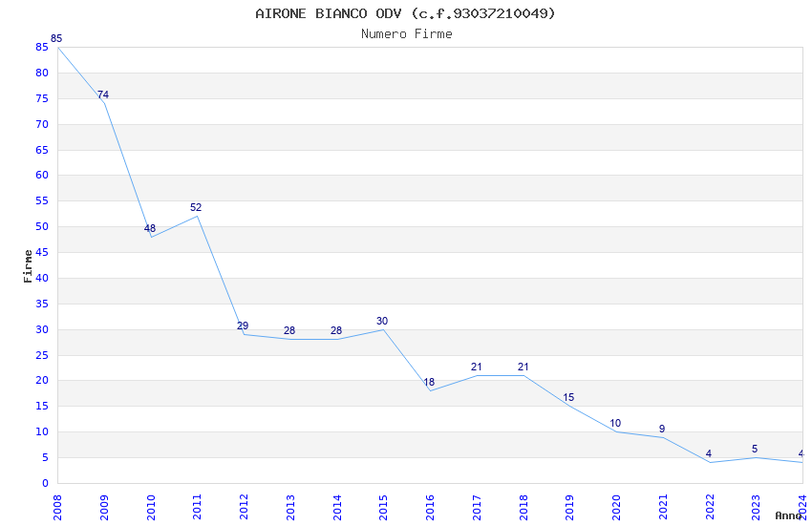The width and height of the screenshot is (812, 525).
Task: Click data label 28 above year 2013
Action: (x=288, y=330)
